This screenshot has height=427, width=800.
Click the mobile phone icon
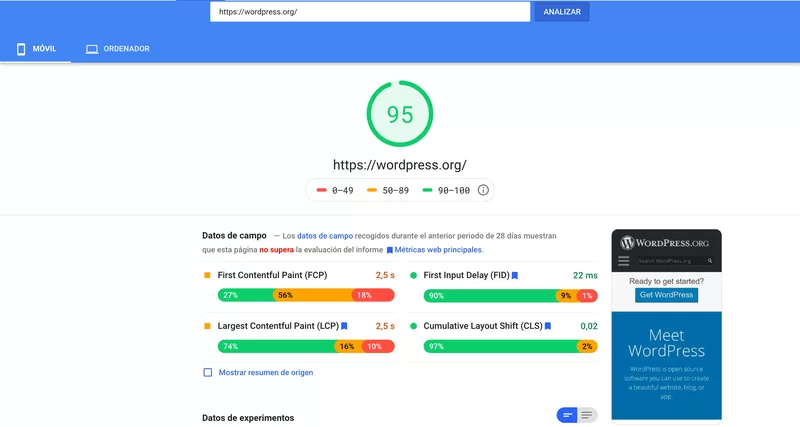[21, 49]
